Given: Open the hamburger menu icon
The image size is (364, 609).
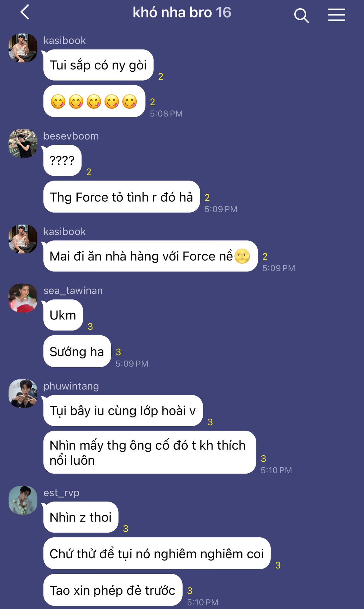Looking at the screenshot, I should point(336,15).
